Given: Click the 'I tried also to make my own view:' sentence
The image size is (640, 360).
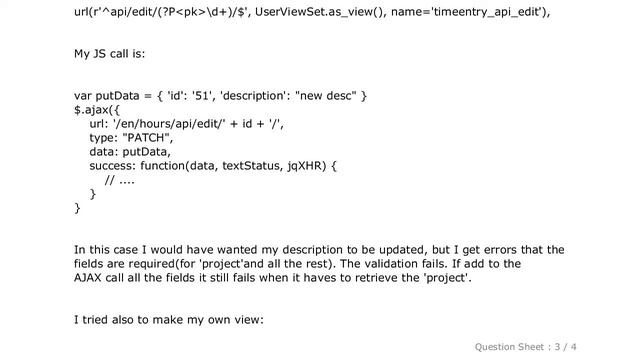Looking at the screenshot, I should pyautogui.click(x=169, y=320).
